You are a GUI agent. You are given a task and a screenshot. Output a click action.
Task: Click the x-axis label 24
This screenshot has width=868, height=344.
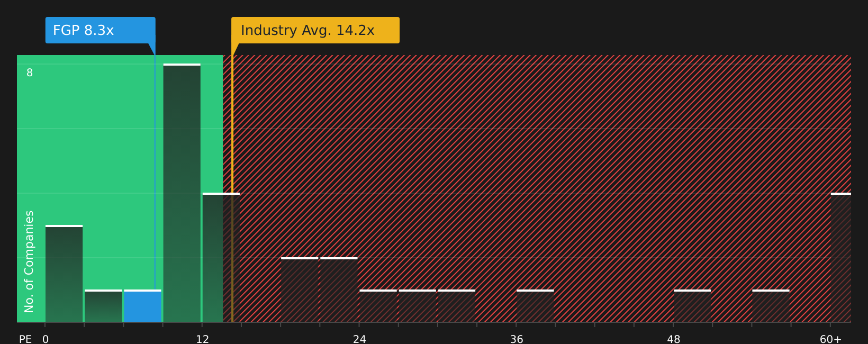point(359,339)
